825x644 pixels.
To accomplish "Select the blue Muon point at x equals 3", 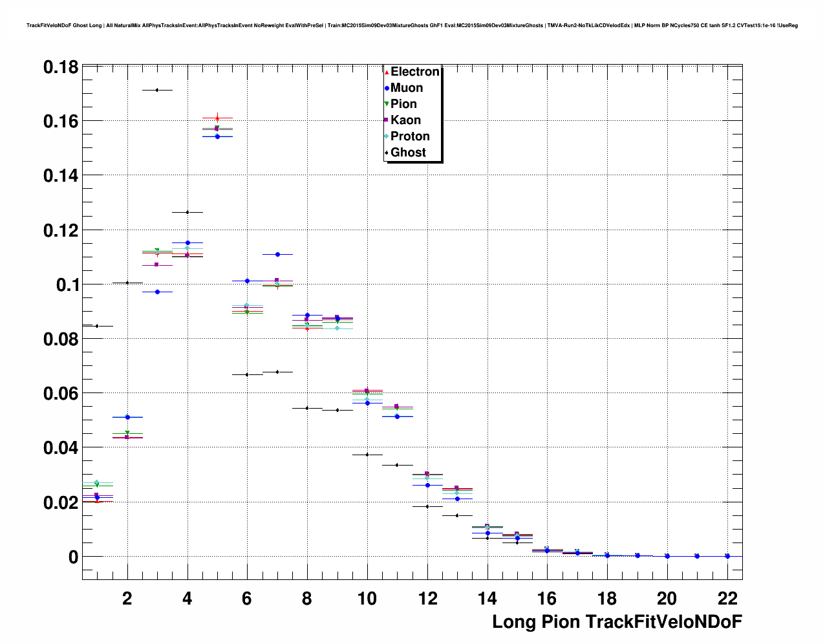I will [157, 292].
